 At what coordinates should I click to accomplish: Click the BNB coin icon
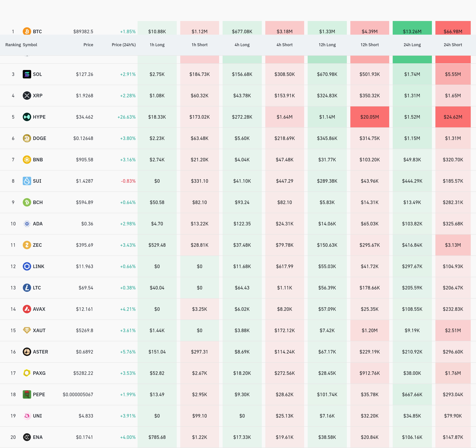coord(27,159)
